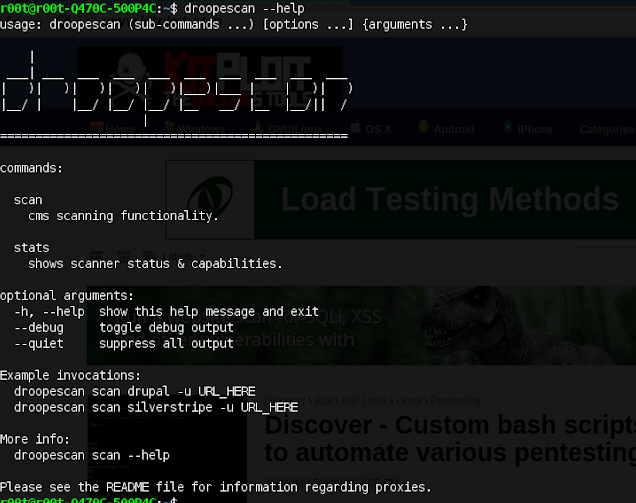Screen dimensions: 636x503
Task: Click the 'optional arguments:' heading in terminal
Action: [x=67, y=296]
